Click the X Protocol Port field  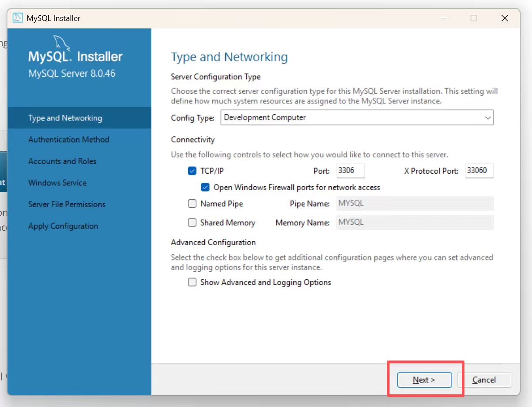[479, 171]
